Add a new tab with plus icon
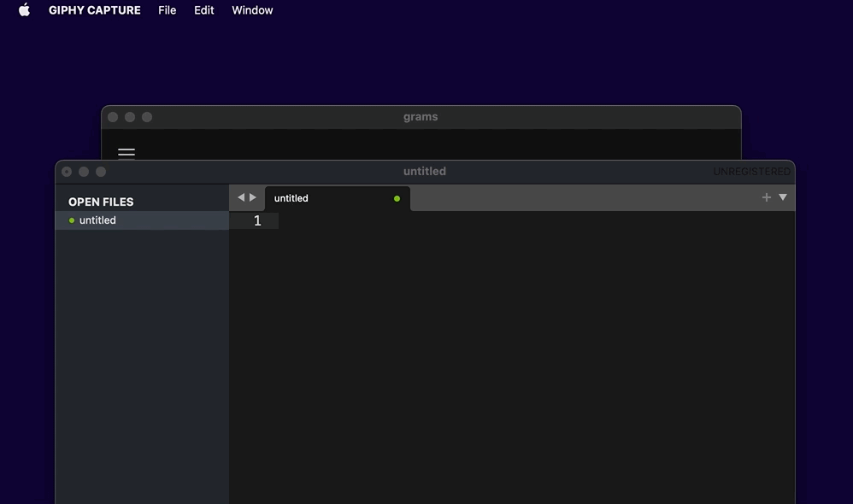 point(767,197)
